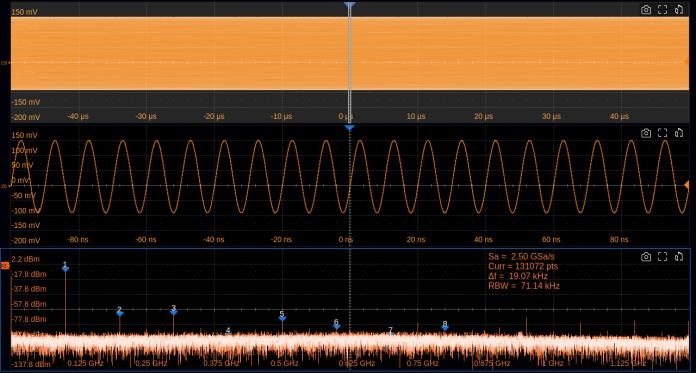The width and height of the screenshot is (696, 373).
Task: Capture screenshot of the FFT spectrum panel
Action: pyautogui.click(x=646, y=257)
